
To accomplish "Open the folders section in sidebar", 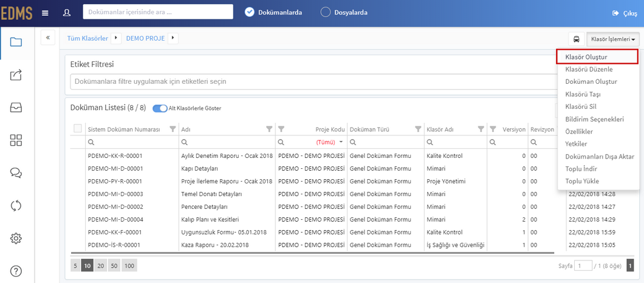I will coord(16,42).
